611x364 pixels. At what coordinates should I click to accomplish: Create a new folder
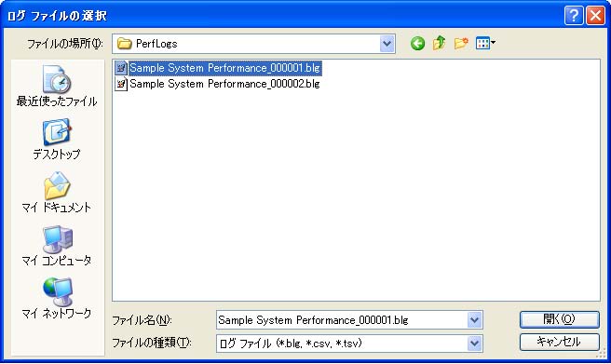tap(461, 43)
